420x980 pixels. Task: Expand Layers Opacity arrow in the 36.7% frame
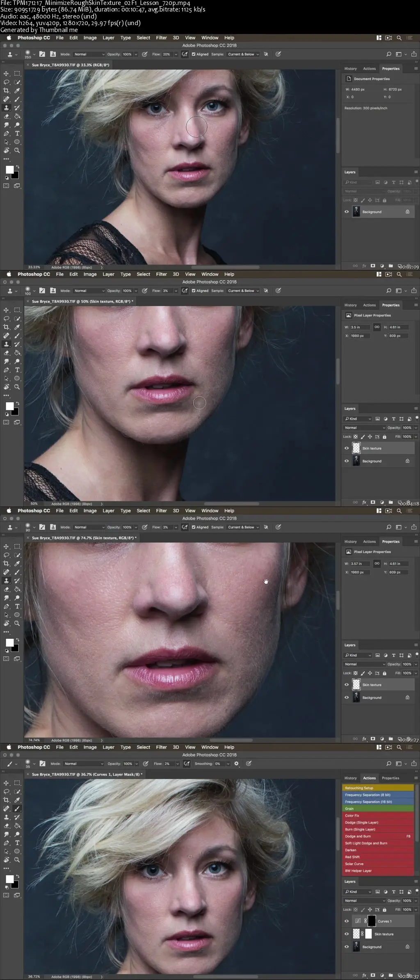(416, 900)
